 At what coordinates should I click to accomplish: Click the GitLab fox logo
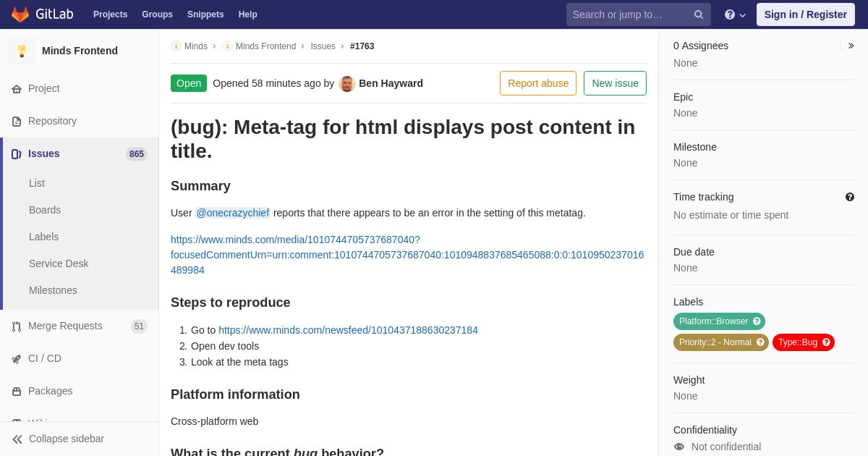(x=20, y=14)
